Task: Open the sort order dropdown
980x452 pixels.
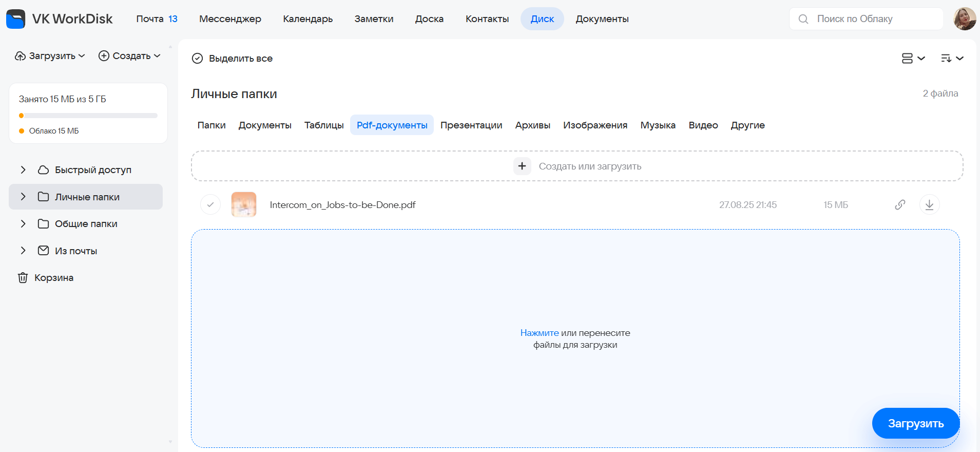Action: point(952,59)
